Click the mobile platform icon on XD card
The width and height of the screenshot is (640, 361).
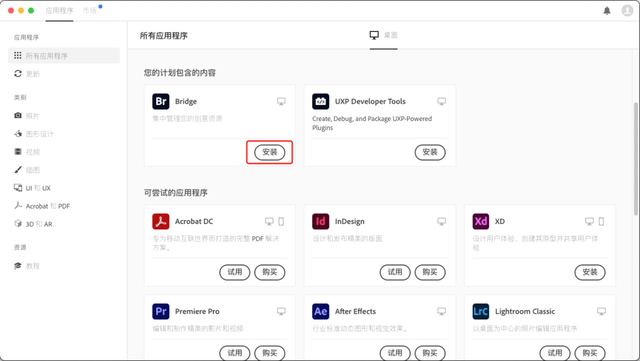pos(601,221)
